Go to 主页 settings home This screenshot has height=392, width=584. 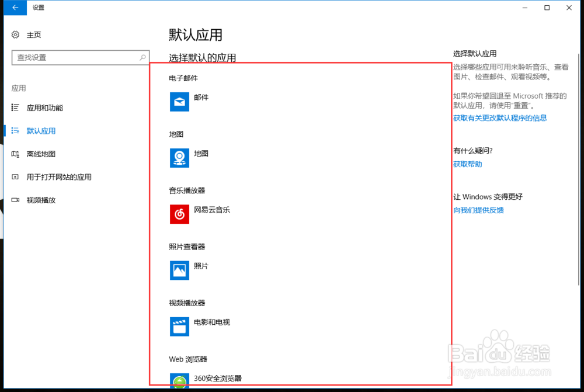[x=33, y=34]
